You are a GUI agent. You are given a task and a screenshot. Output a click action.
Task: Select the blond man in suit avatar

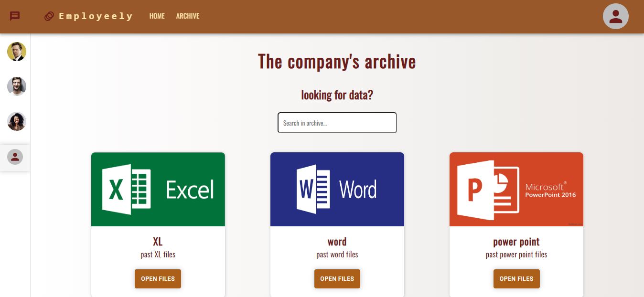17,52
